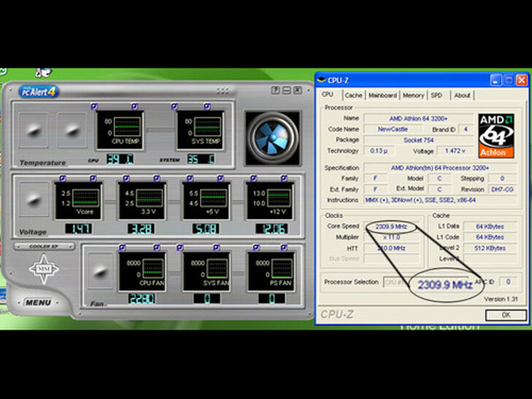Screen dimensions: 532x399
Task: Click left marker icon above CPU TEMP gauge
Action: [x=94, y=106]
